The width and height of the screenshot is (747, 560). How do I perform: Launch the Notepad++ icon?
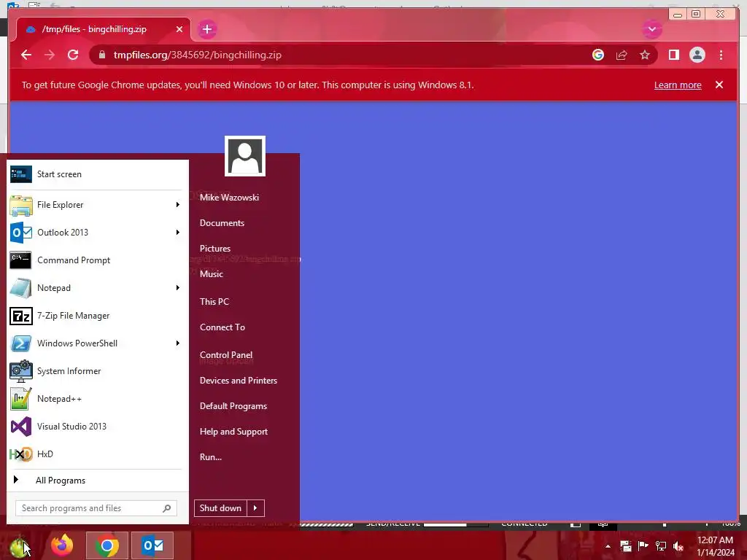click(x=21, y=399)
